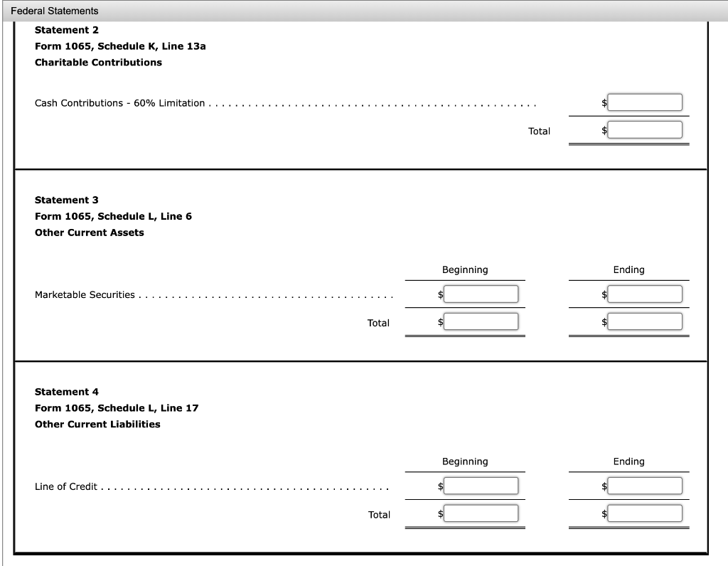Click 'Form 1065, Schedule K, Line 13a' text
The height and width of the screenshot is (566, 728).
tap(120, 46)
